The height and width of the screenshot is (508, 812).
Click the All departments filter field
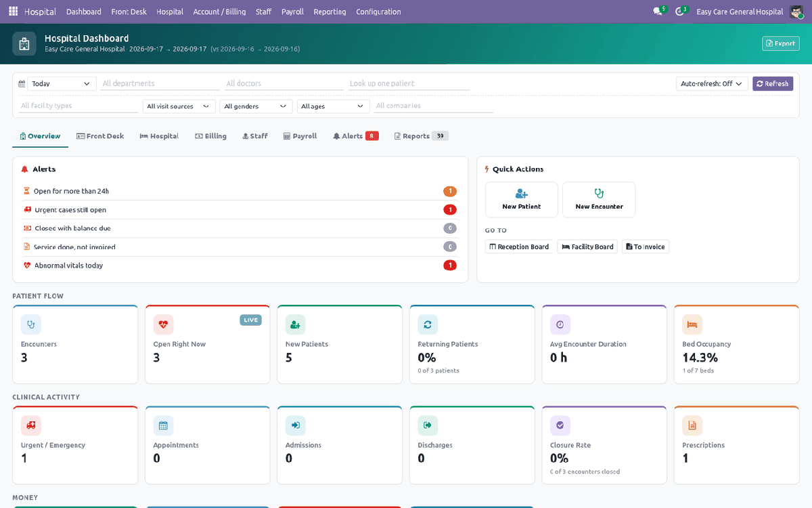point(160,84)
